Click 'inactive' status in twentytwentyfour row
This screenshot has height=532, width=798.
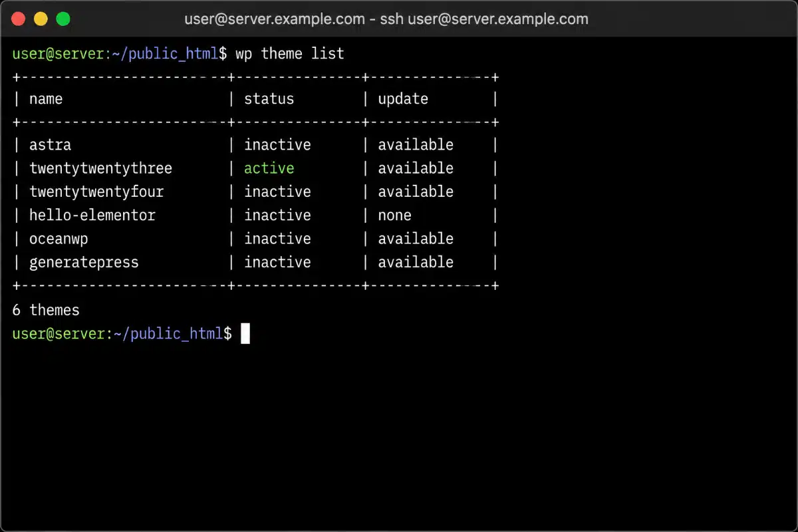coord(277,192)
